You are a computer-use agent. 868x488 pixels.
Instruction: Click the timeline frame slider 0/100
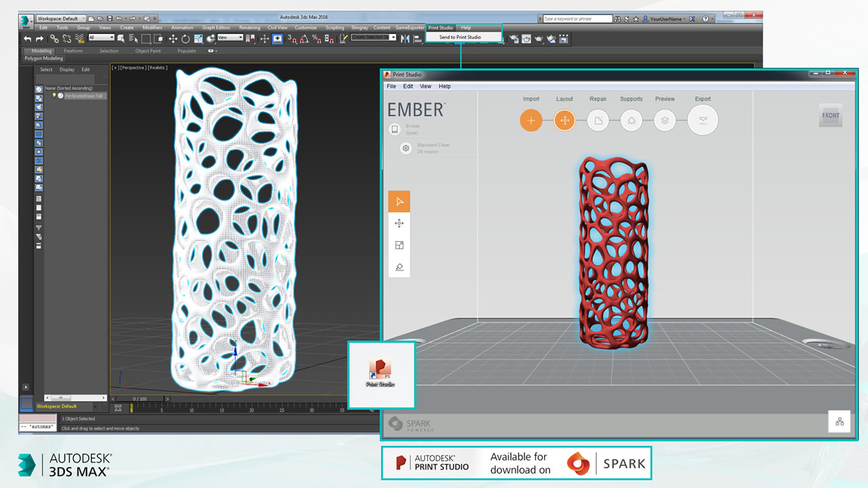click(x=139, y=398)
